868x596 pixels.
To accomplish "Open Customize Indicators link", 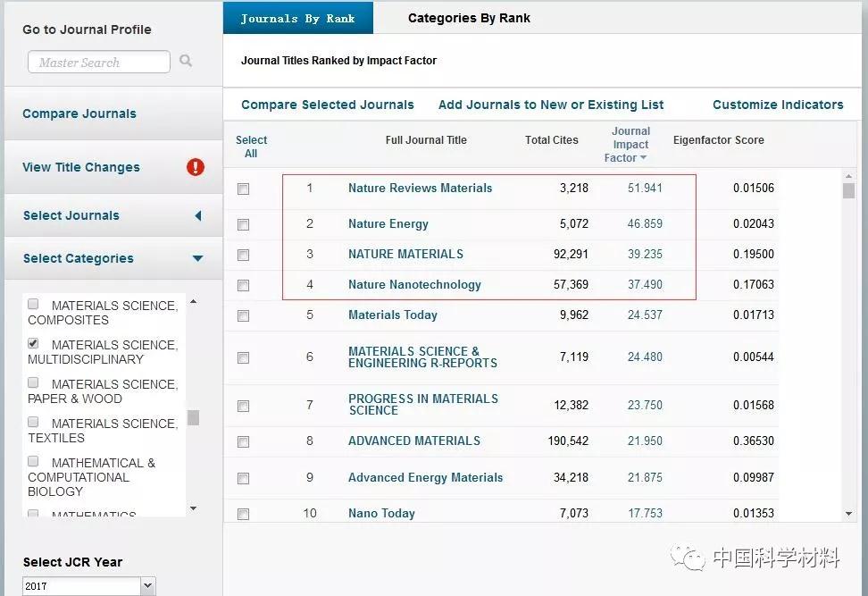I will pos(777,105).
